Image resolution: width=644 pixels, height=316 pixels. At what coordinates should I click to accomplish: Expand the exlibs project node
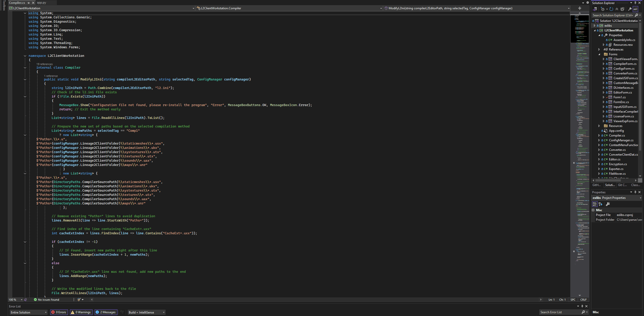[595, 26]
